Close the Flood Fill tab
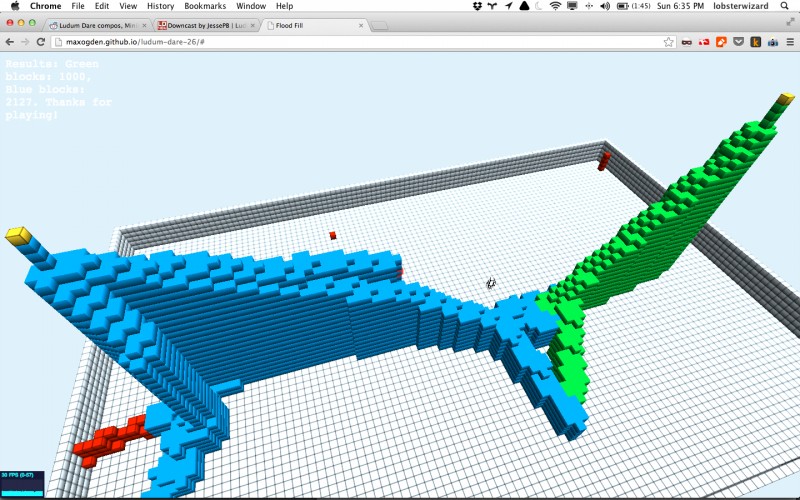Image resolution: width=800 pixels, height=500 pixels. pos(361,26)
